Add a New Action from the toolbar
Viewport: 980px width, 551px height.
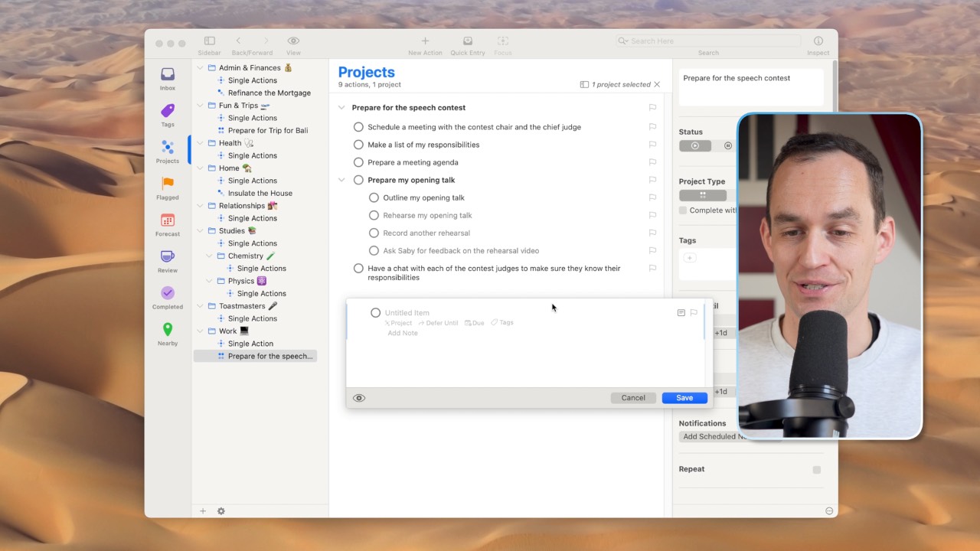[x=425, y=41]
